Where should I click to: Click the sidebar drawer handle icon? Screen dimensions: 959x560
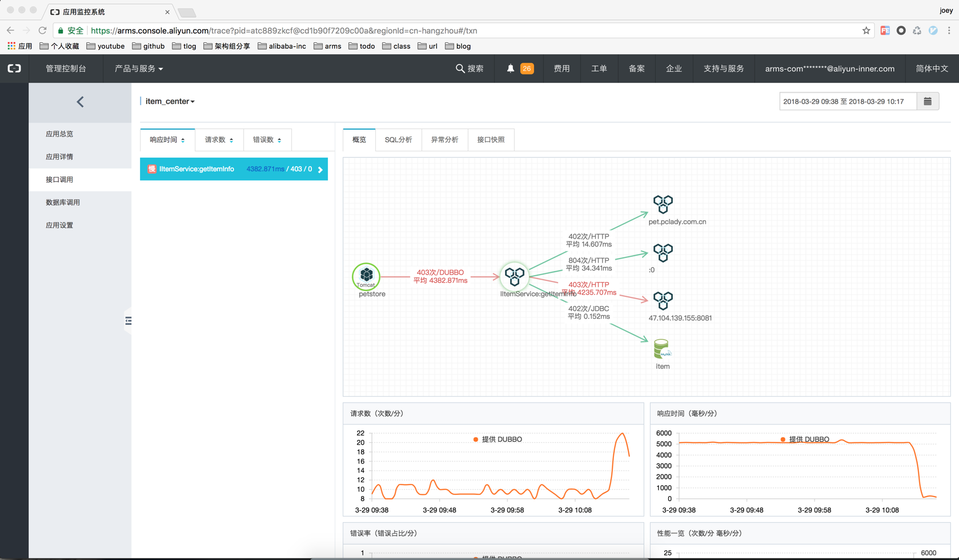[x=128, y=321]
